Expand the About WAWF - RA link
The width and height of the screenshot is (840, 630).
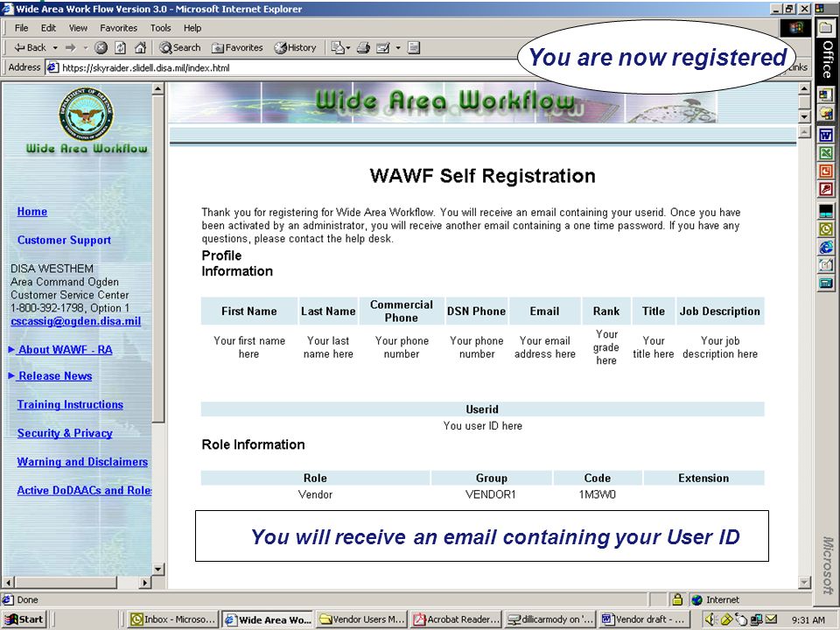(x=65, y=350)
